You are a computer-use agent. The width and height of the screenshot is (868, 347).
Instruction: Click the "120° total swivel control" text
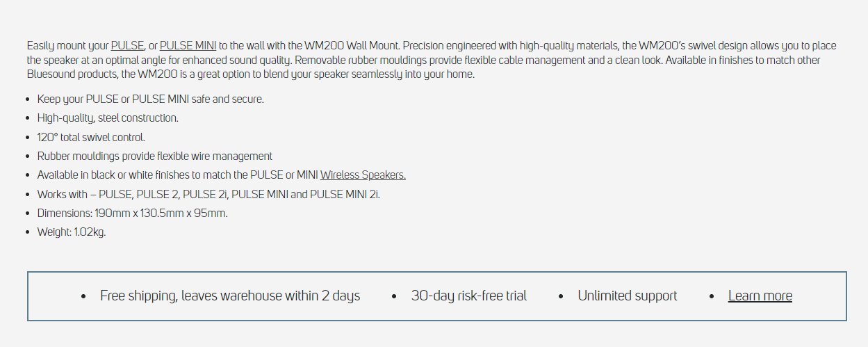click(x=91, y=138)
